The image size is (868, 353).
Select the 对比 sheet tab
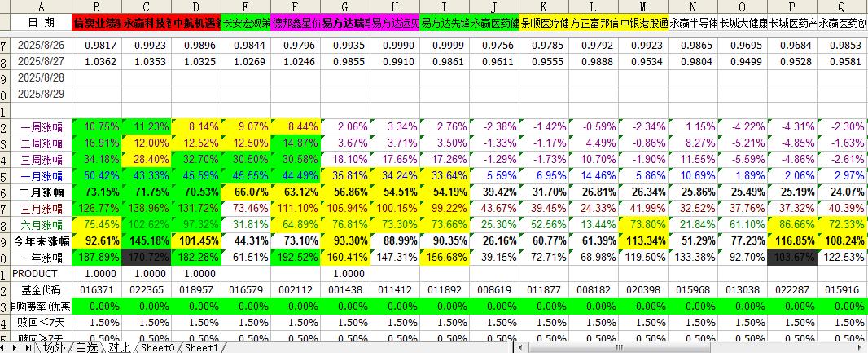tap(119, 347)
